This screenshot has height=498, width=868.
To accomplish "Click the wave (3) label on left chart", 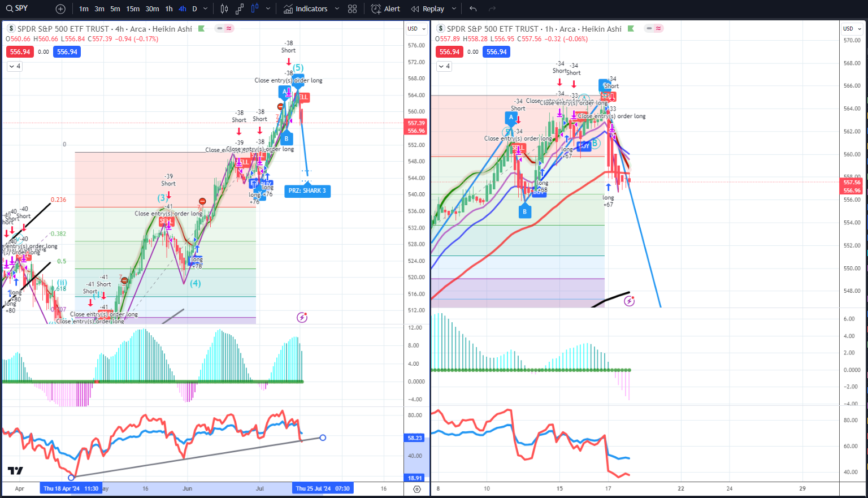I will pos(163,198).
